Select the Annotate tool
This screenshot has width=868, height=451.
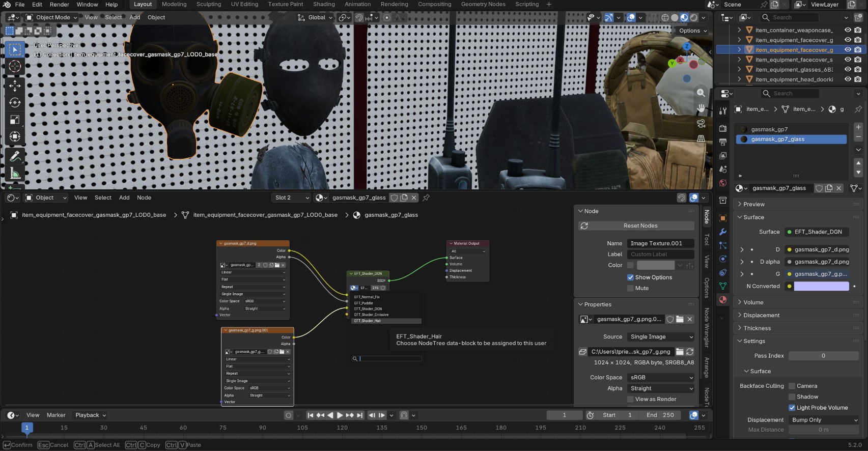[x=15, y=156]
